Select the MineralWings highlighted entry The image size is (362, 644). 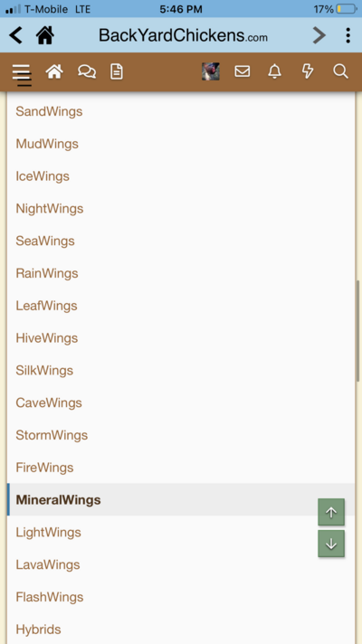pos(181,500)
